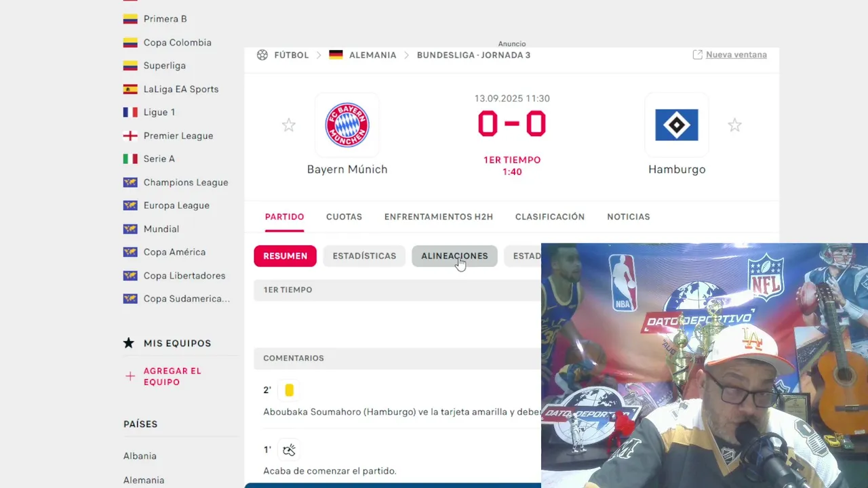The image size is (868, 488).
Task: Click the Copa Colombia flag icon
Action: 130,43
